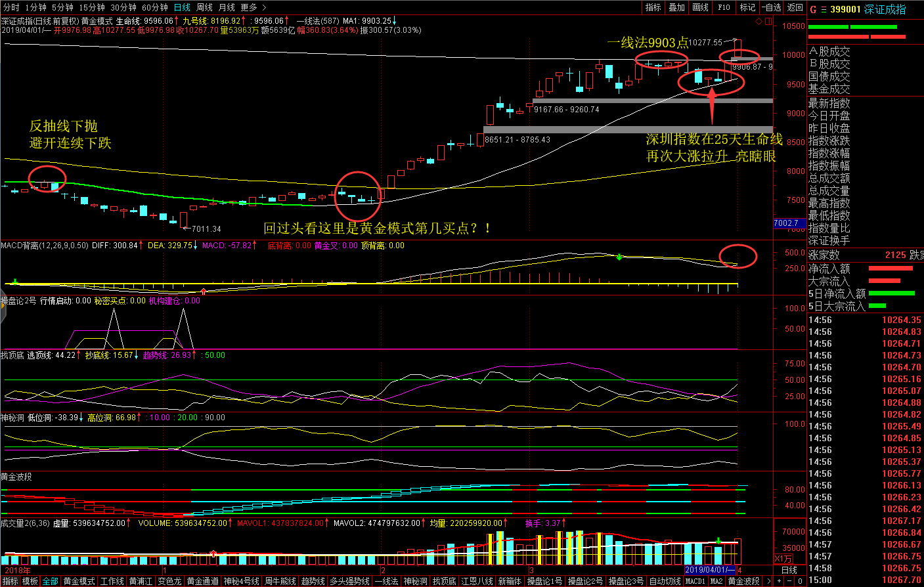Screen dimensions: 924x587
Task: Apply the 江恩八线 template
Action: coord(477,581)
